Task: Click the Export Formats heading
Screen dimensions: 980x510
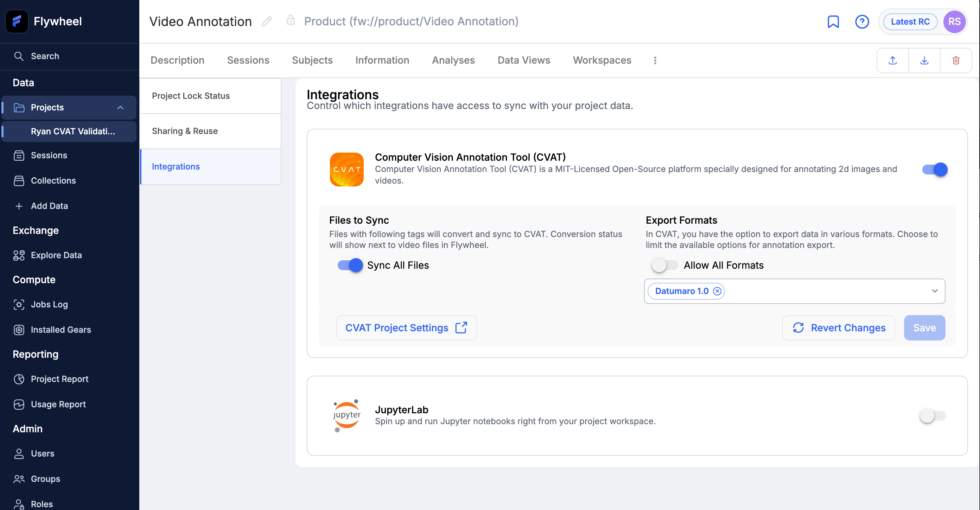Action: [x=681, y=220]
